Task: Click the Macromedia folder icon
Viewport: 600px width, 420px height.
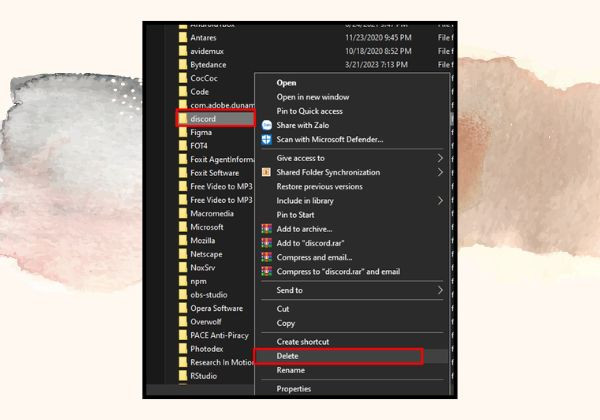Action: coord(183,213)
